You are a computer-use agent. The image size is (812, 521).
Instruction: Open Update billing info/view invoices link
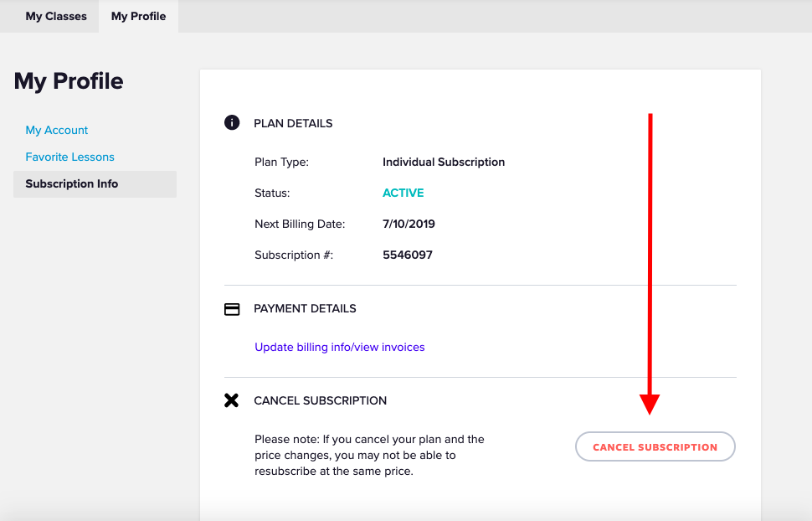(x=339, y=347)
